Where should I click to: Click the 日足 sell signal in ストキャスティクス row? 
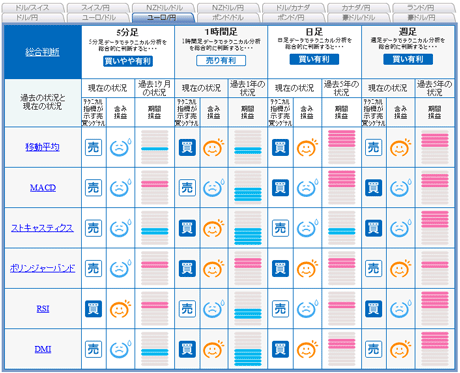pyautogui.click(x=280, y=228)
